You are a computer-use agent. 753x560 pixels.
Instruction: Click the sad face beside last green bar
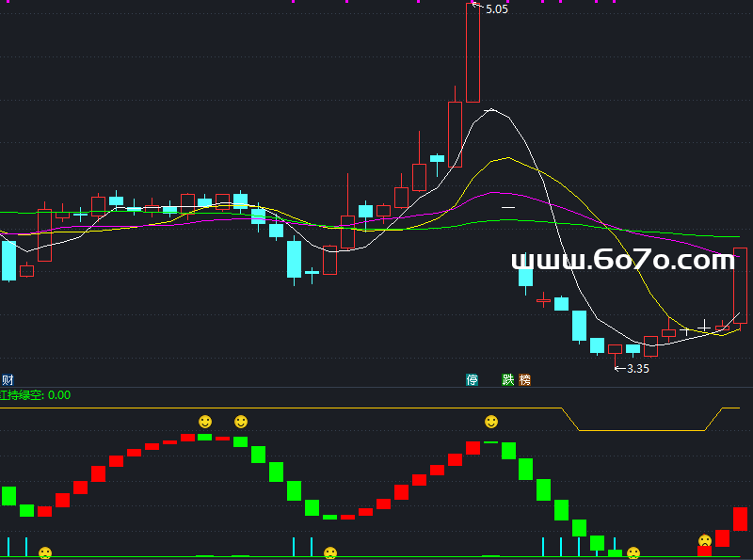(633, 553)
